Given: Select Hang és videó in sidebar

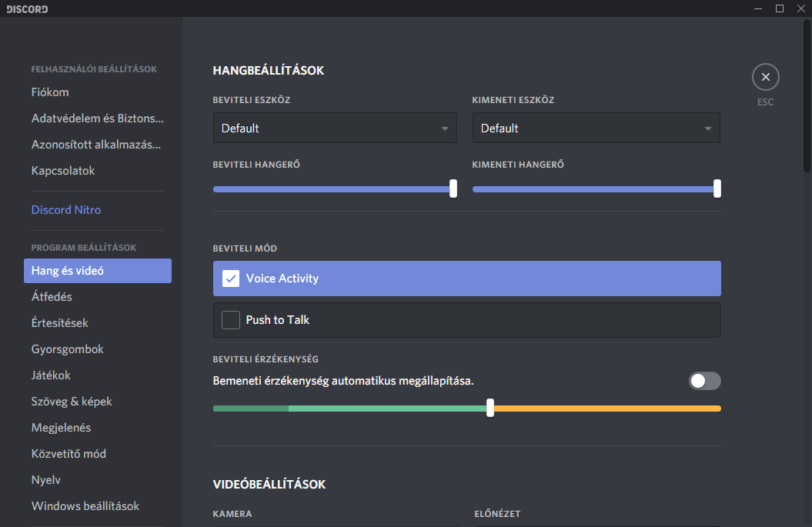Looking at the screenshot, I should (97, 271).
